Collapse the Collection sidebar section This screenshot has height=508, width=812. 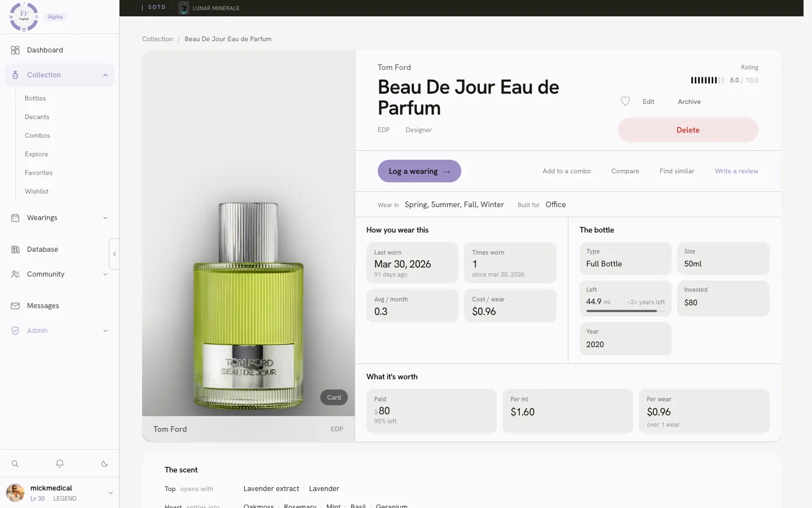105,75
